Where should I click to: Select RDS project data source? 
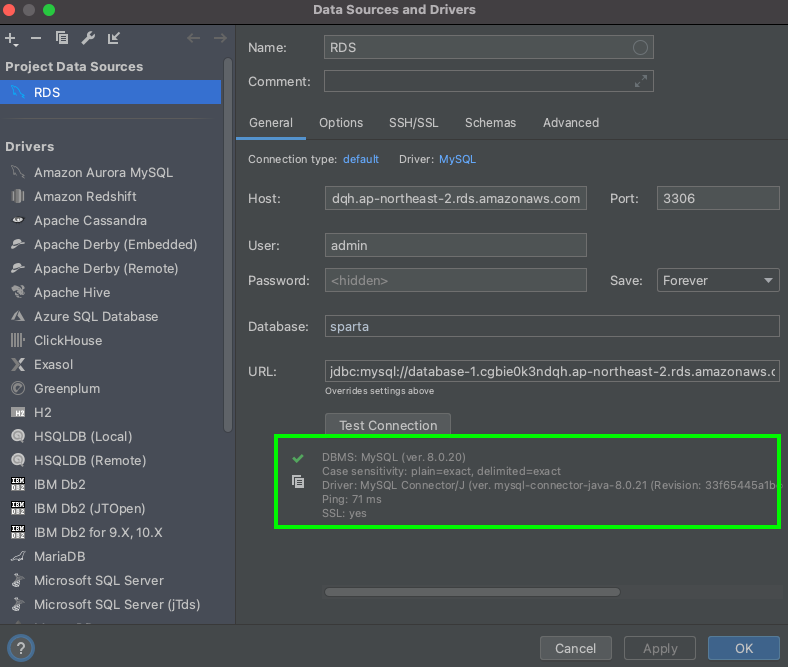tap(111, 92)
